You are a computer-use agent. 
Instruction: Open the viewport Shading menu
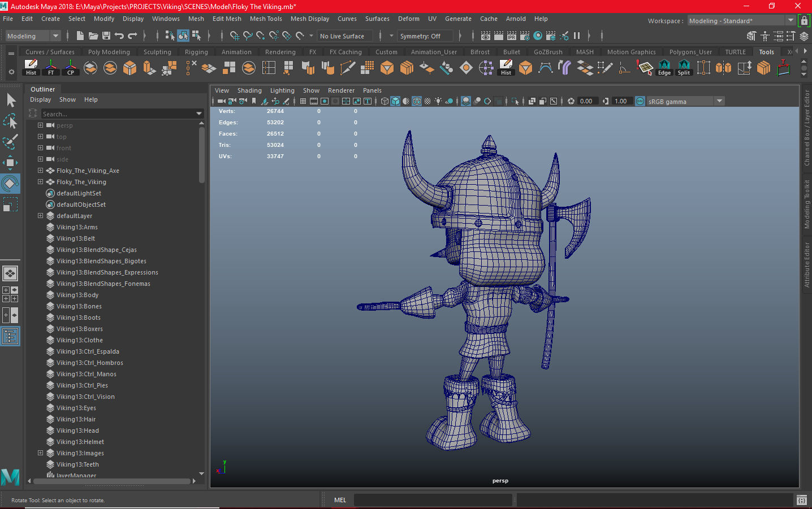pos(249,90)
